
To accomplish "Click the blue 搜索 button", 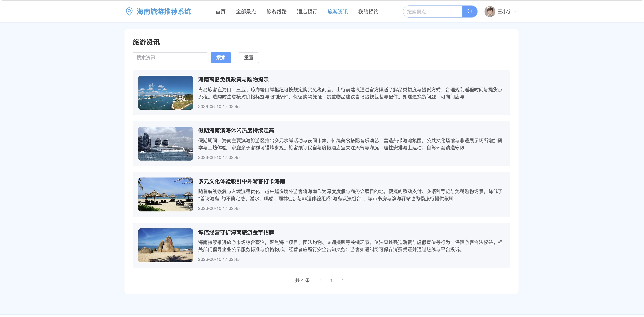I will (221, 58).
